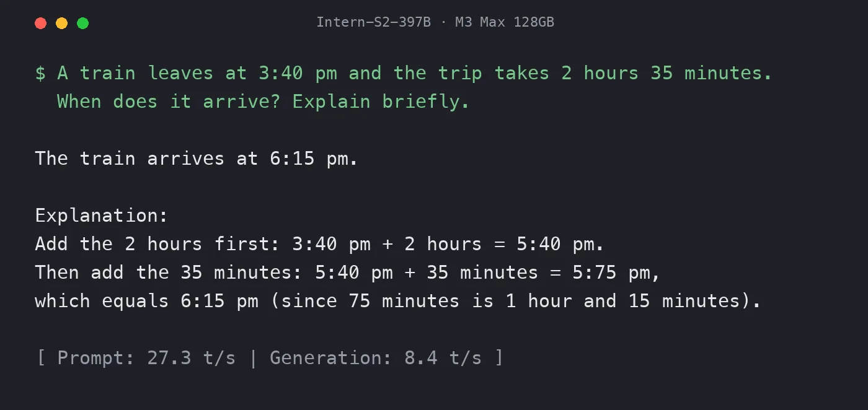This screenshot has height=410, width=868.
Task: Click the Intern-S2-397B model name in title
Action: coord(373,22)
